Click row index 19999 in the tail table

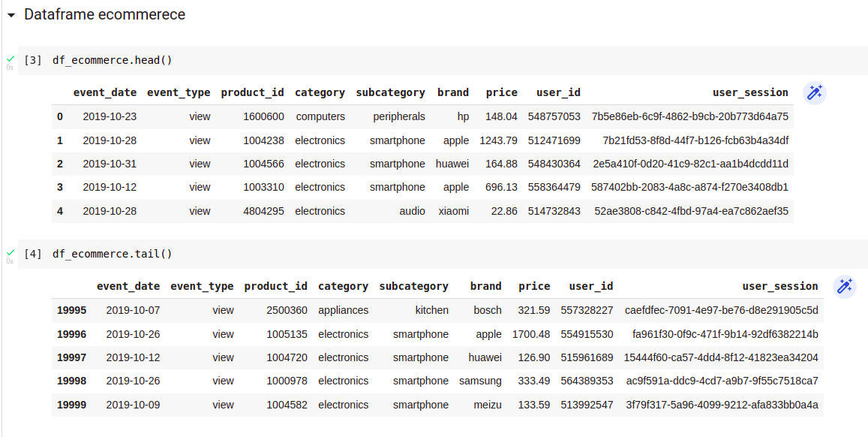click(74, 405)
